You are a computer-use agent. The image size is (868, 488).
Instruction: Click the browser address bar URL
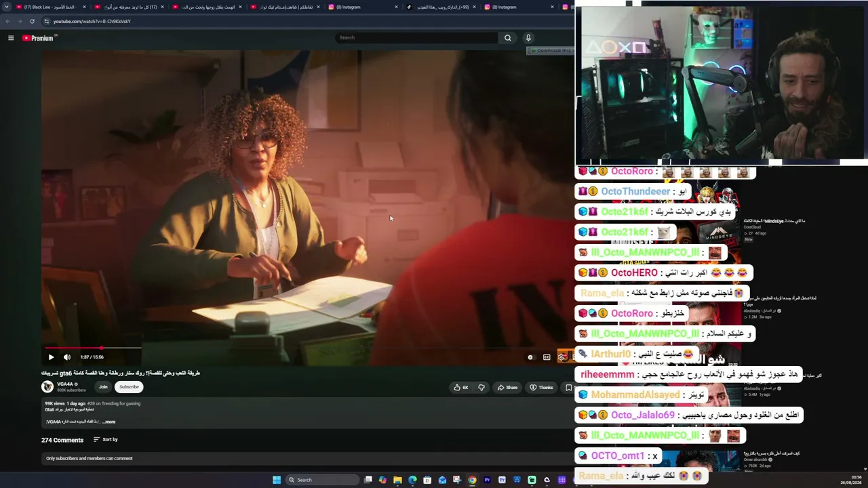92,21
